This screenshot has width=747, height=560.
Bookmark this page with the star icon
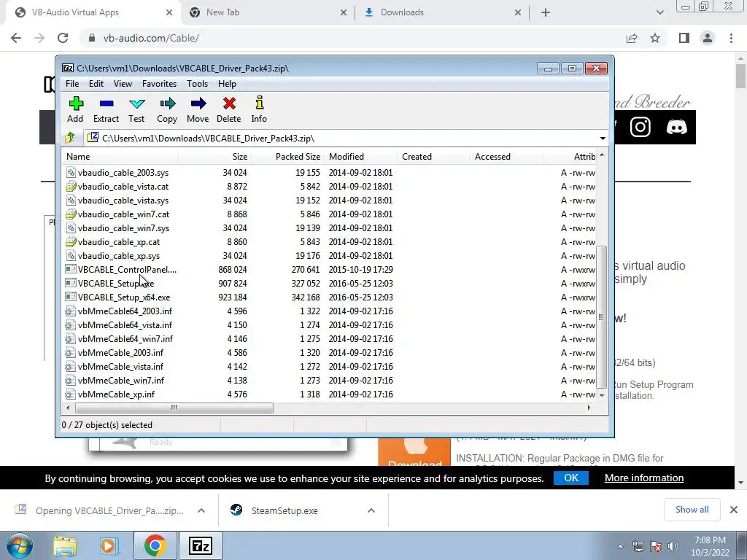[x=655, y=38]
